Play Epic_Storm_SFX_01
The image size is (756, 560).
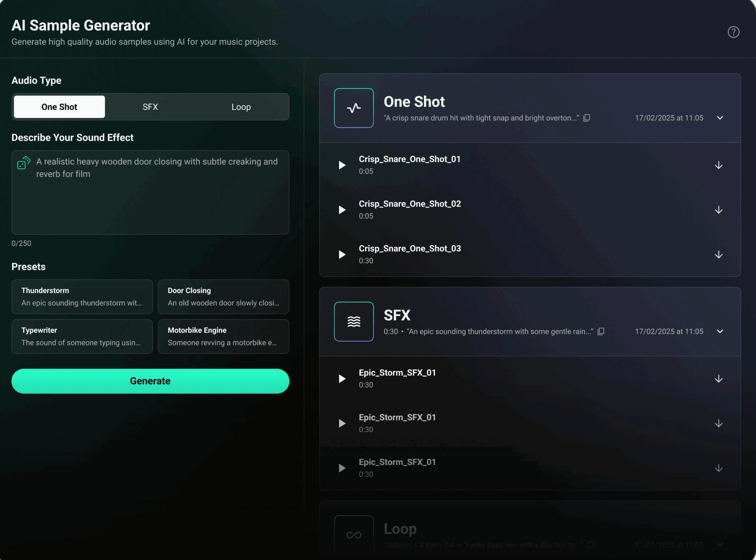tap(341, 379)
